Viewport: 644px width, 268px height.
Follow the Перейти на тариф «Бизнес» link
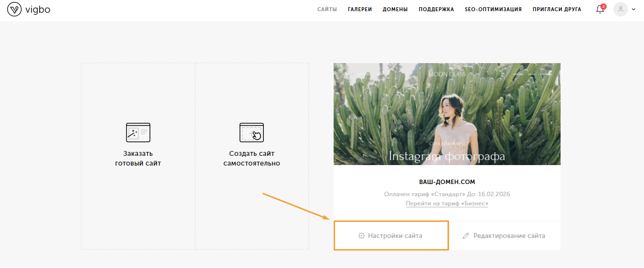coord(447,203)
